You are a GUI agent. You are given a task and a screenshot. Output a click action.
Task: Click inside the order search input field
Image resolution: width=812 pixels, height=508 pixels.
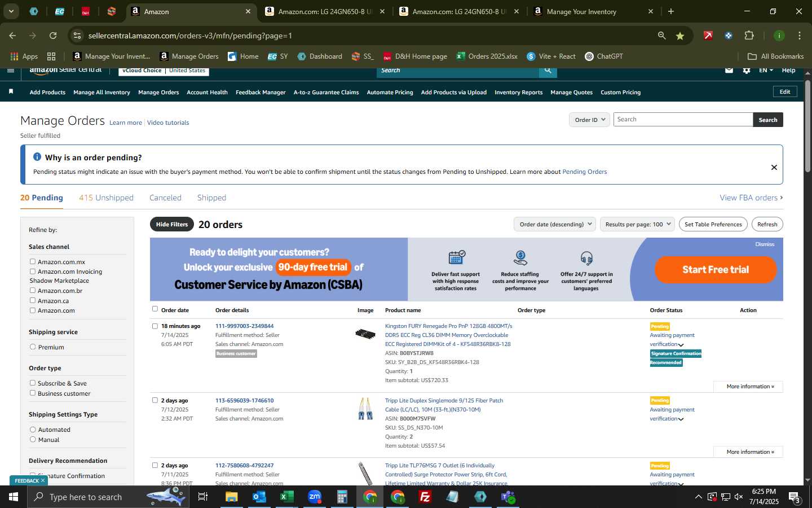tap(683, 120)
